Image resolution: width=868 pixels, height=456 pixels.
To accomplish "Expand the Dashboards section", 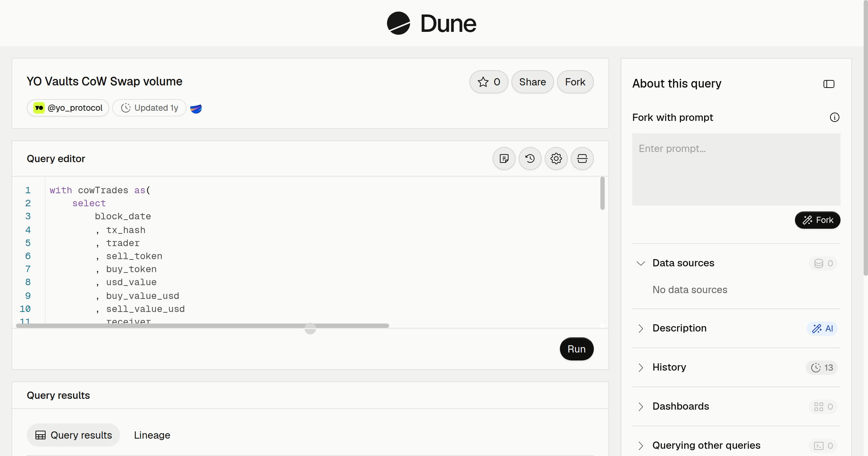I will point(641,406).
